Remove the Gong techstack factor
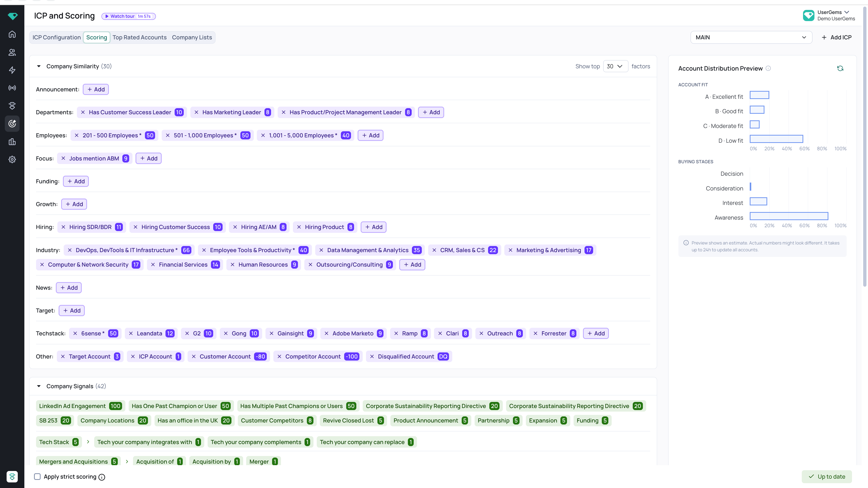The image size is (868, 488). point(226,333)
